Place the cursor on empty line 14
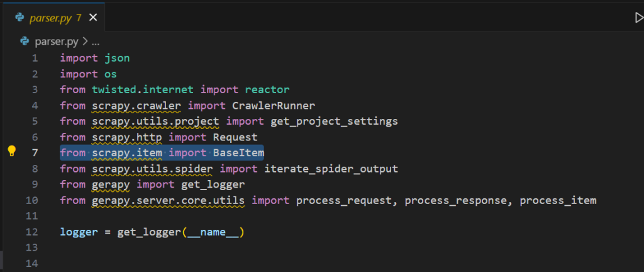This screenshot has height=272, width=644. point(189,263)
